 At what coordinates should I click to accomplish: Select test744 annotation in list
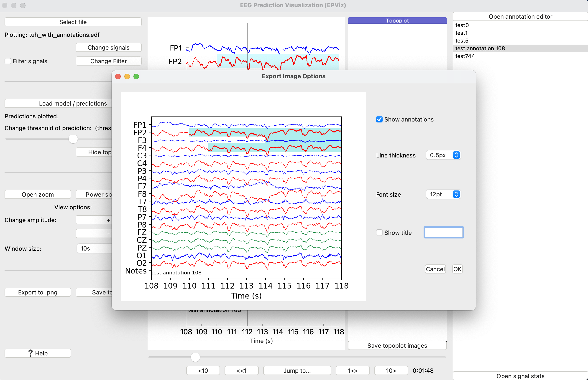coord(465,56)
